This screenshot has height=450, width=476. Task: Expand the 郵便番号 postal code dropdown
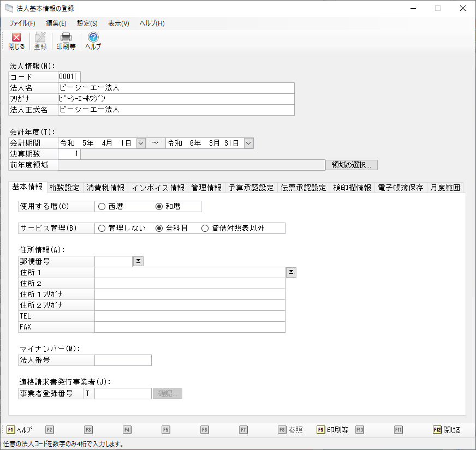click(x=138, y=261)
